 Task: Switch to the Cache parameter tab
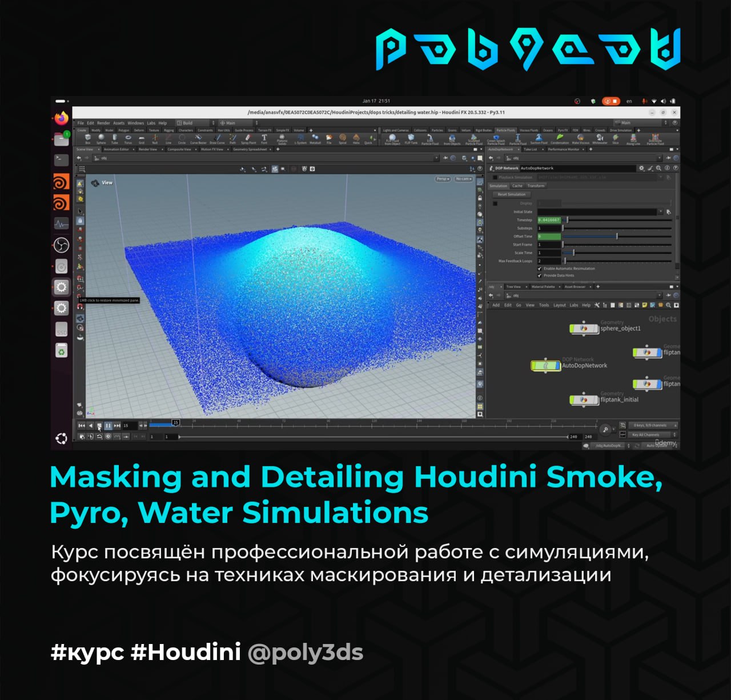pyautogui.click(x=517, y=186)
